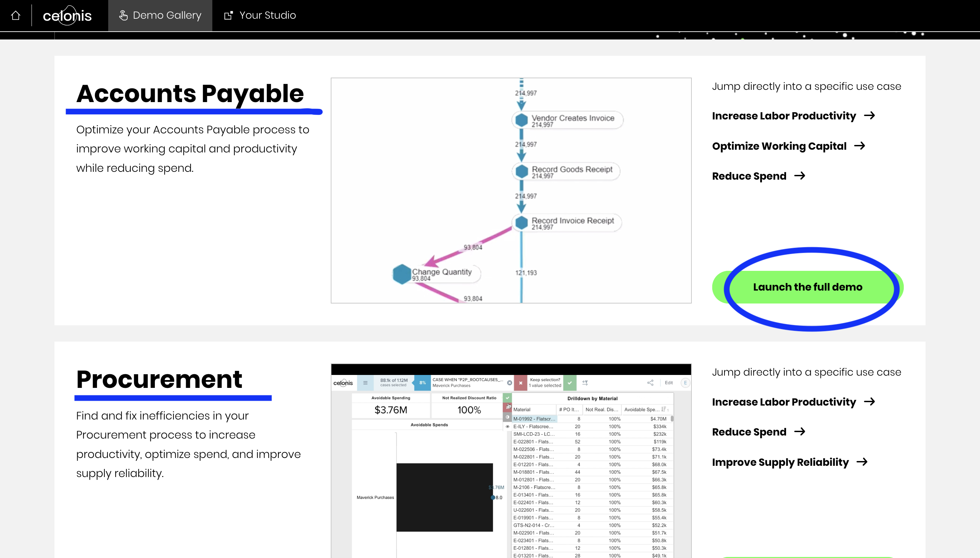Click the Accounts Payable process map preview
The height and width of the screenshot is (558, 980).
[x=511, y=191]
